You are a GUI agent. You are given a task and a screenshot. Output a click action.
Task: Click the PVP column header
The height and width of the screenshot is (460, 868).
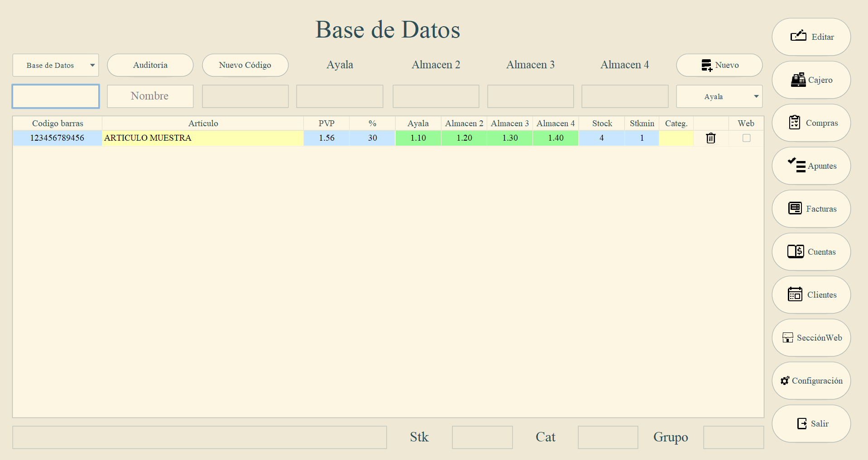[326, 123]
